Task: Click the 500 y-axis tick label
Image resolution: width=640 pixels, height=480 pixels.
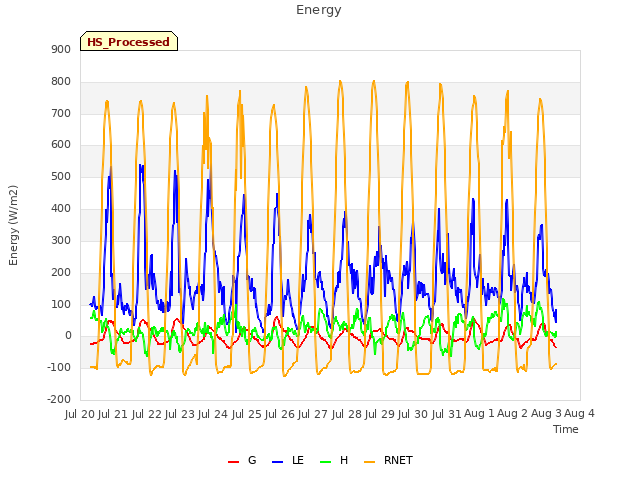Action: 61,177
